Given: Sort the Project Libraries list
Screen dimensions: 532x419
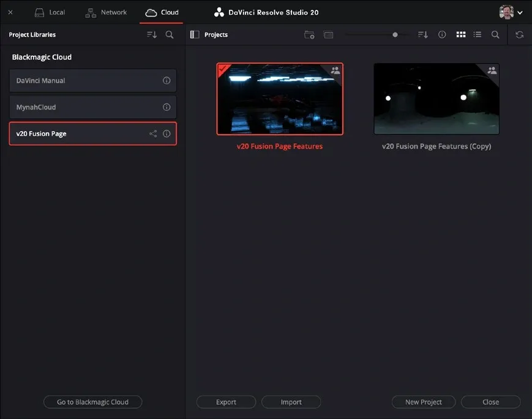Looking at the screenshot, I should (x=152, y=35).
